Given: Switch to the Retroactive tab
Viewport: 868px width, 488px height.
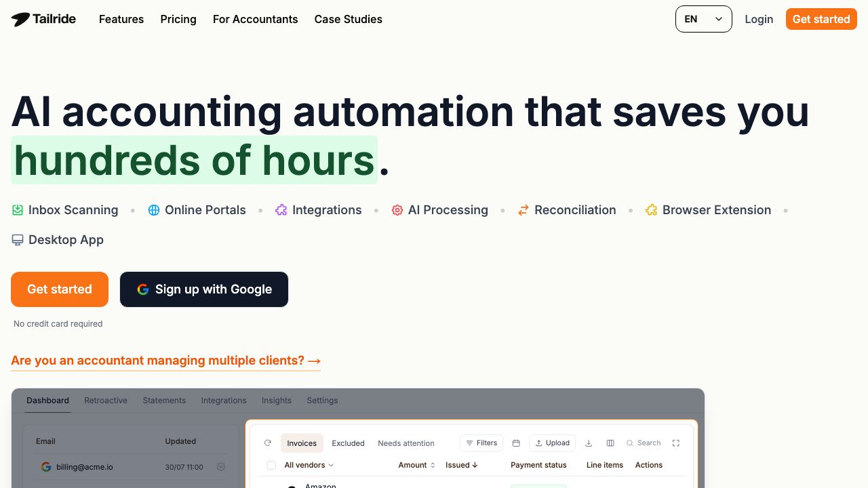Looking at the screenshot, I should (x=106, y=401).
